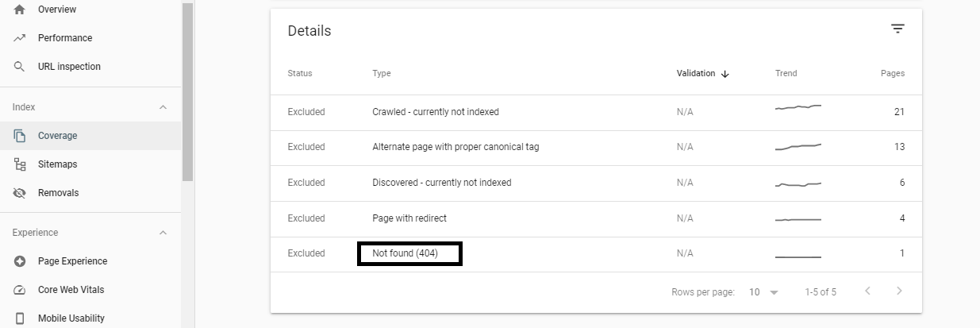
Task: Click the Mobile Usability phone icon
Action: pyautogui.click(x=20, y=318)
